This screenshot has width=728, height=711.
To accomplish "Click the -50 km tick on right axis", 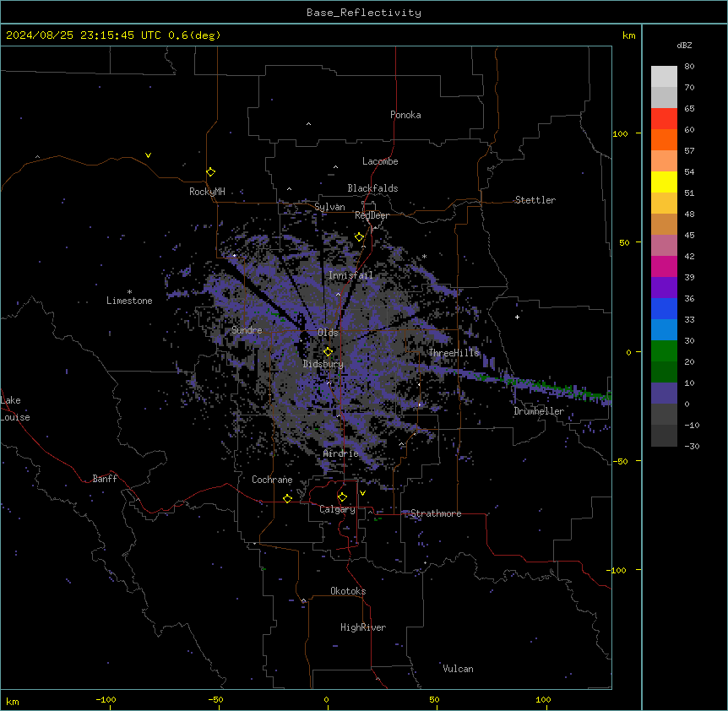I will pyautogui.click(x=620, y=461).
